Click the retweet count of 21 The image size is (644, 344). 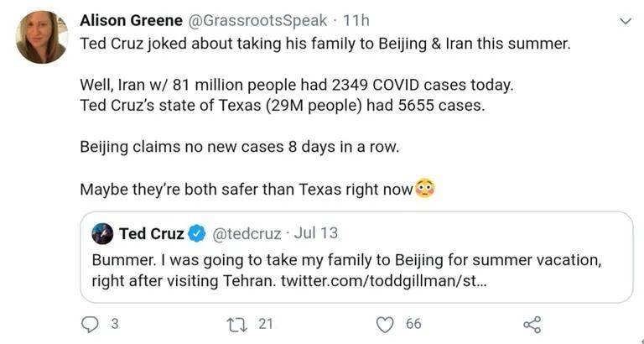[x=265, y=324]
